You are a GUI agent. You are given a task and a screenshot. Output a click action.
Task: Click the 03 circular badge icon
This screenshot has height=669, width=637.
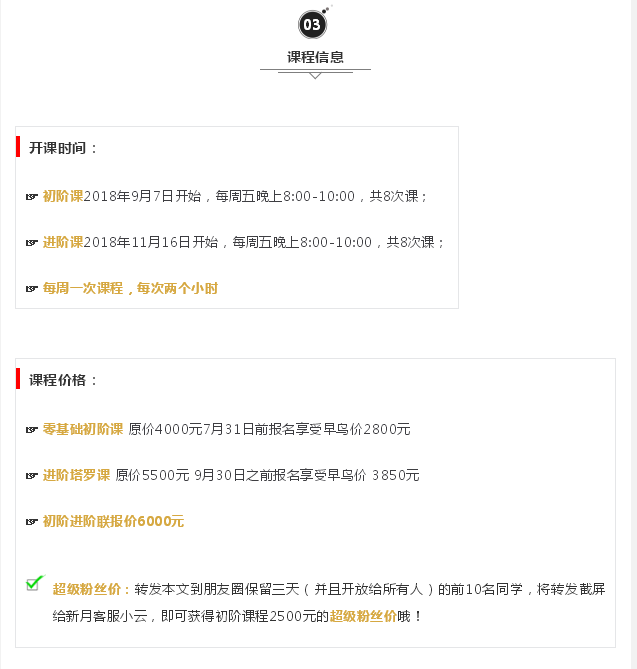[x=312, y=24]
